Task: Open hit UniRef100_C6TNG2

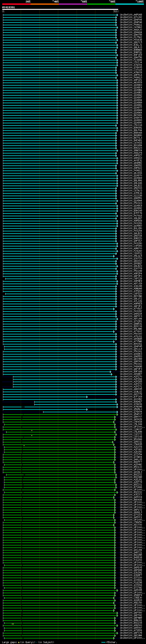Action: pyautogui.click(x=131, y=27)
